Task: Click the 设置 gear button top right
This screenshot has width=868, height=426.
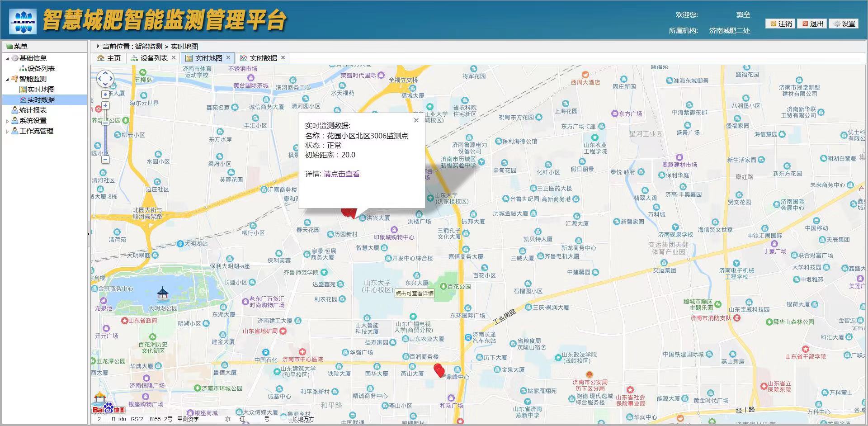Action: click(844, 24)
